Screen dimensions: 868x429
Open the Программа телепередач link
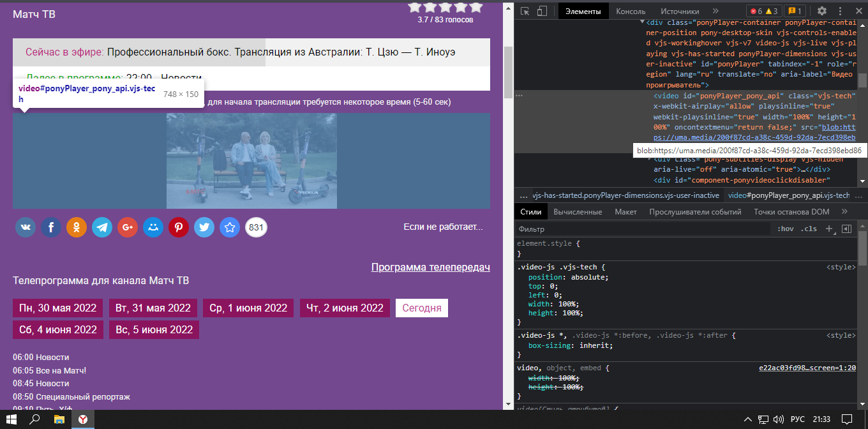[x=430, y=267]
